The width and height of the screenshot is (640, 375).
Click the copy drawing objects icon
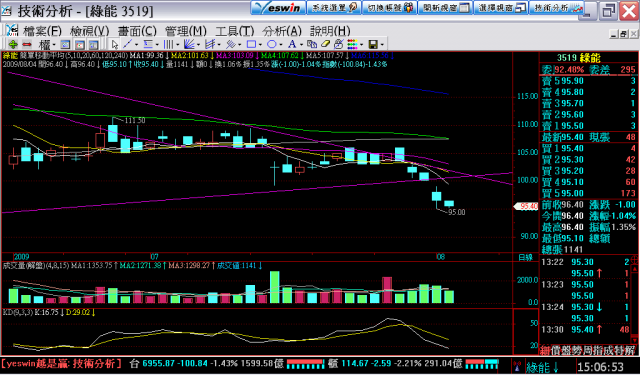click(312, 44)
